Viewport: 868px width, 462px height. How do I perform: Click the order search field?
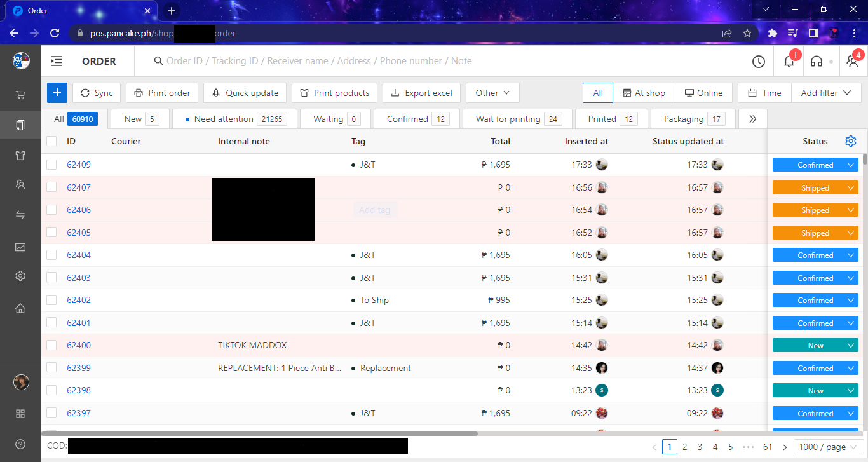[438, 61]
